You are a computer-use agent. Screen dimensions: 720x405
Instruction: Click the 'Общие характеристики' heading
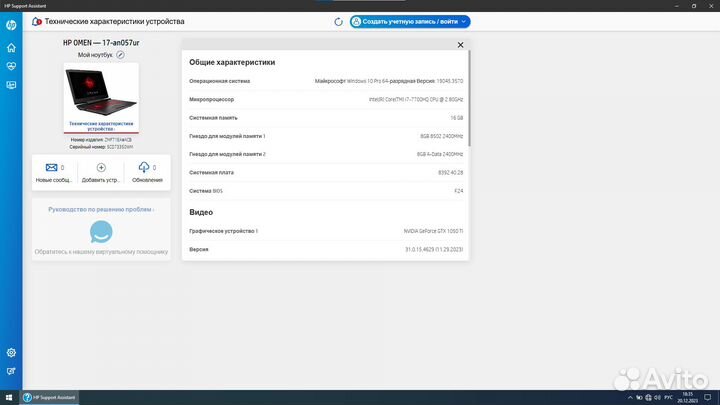coord(232,62)
